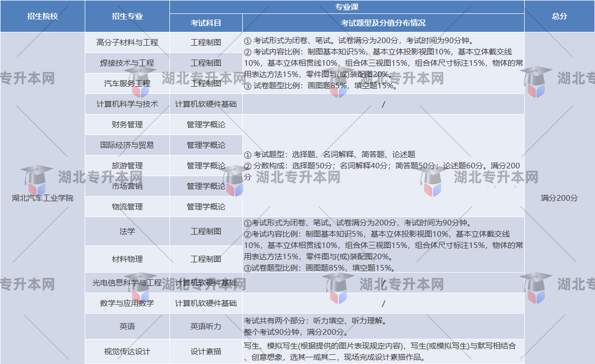Select the 物流管理 major cell
The height and width of the screenshot is (364, 595).
point(127,206)
